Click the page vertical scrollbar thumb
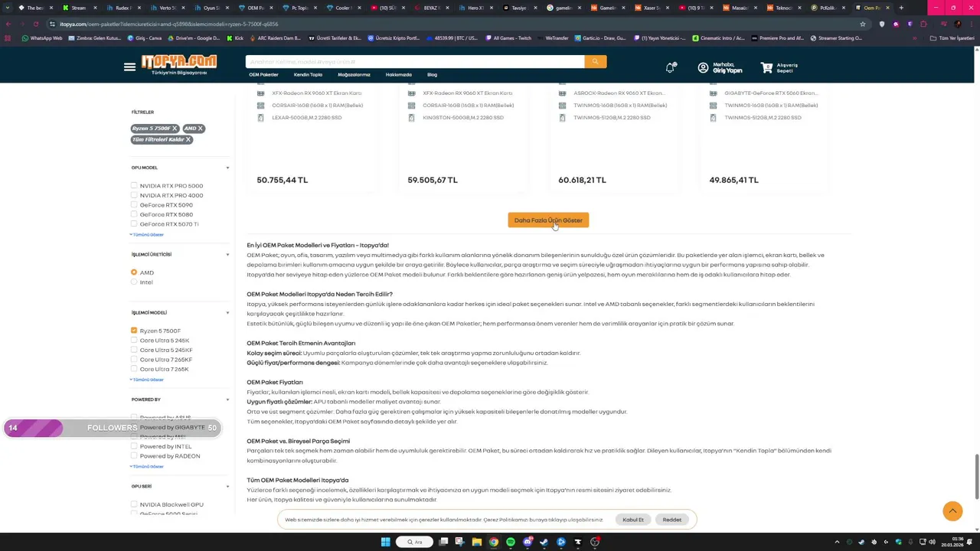 (x=976, y=476)
